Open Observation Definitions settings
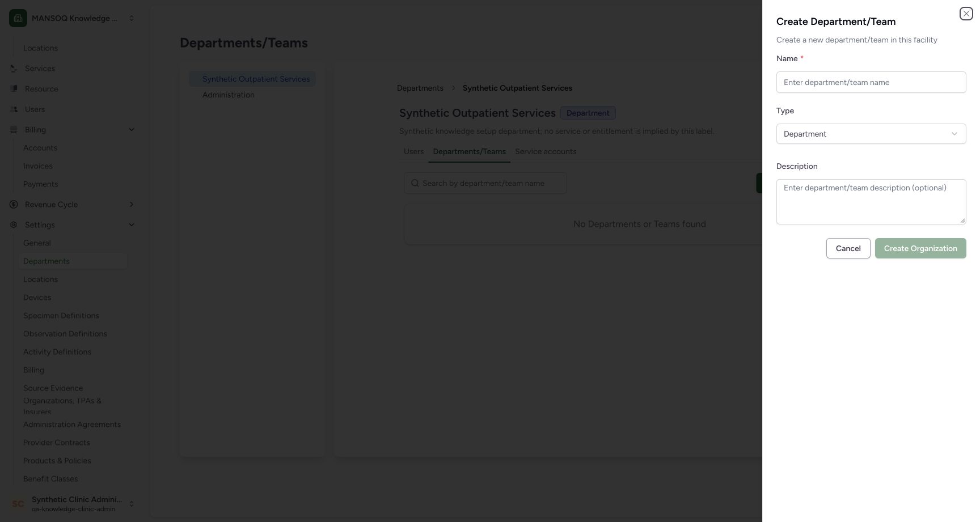This screenshot has height=522, width=980. (x=65, y=334)
